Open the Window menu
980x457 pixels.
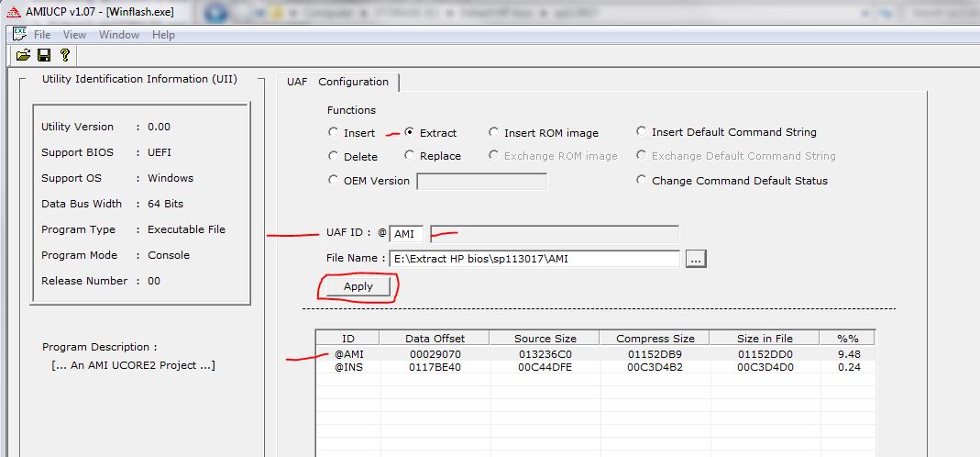(x=119, y=35)
